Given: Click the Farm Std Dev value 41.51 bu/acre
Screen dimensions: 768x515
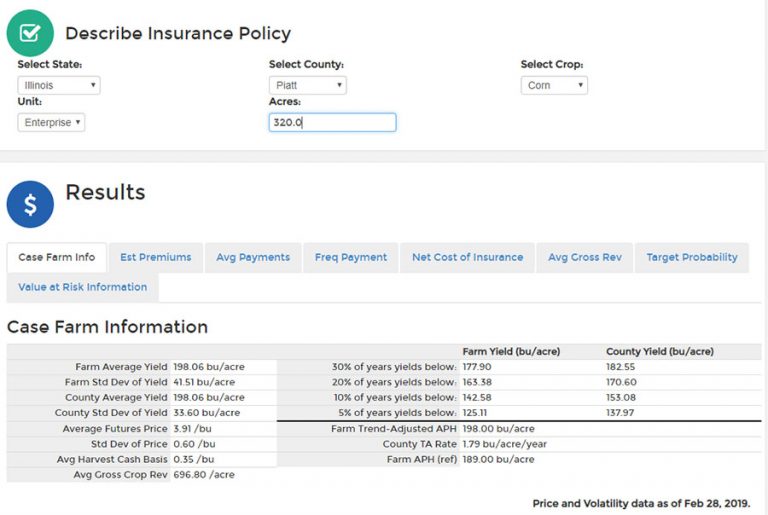Looking at the screenshot, I should click(204, 382).
